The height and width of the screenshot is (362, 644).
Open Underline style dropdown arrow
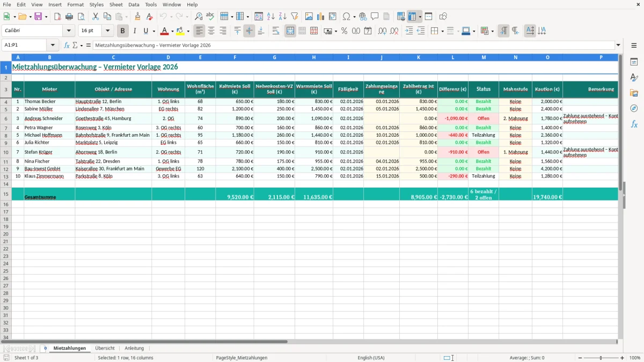pyautogui.click(x=153, y=31)
